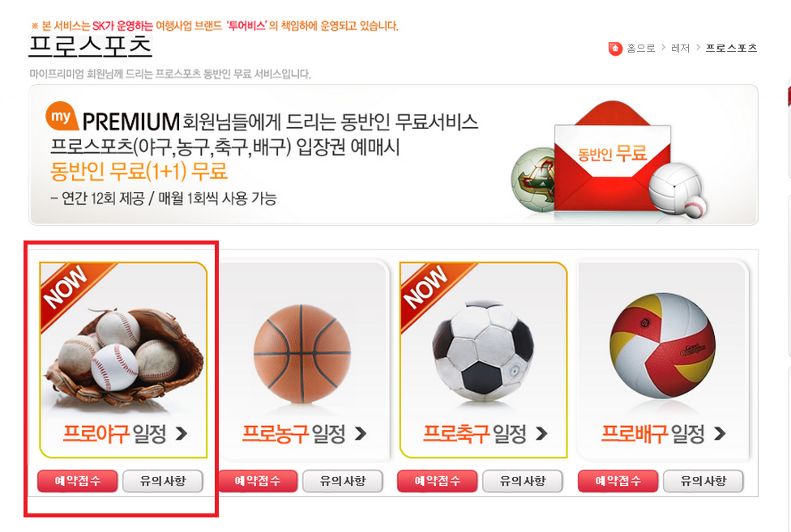Viewport: 791px width, 532px height.
Task: Open 프로축구 일정 arrow
Action: (x=541, y=433)
